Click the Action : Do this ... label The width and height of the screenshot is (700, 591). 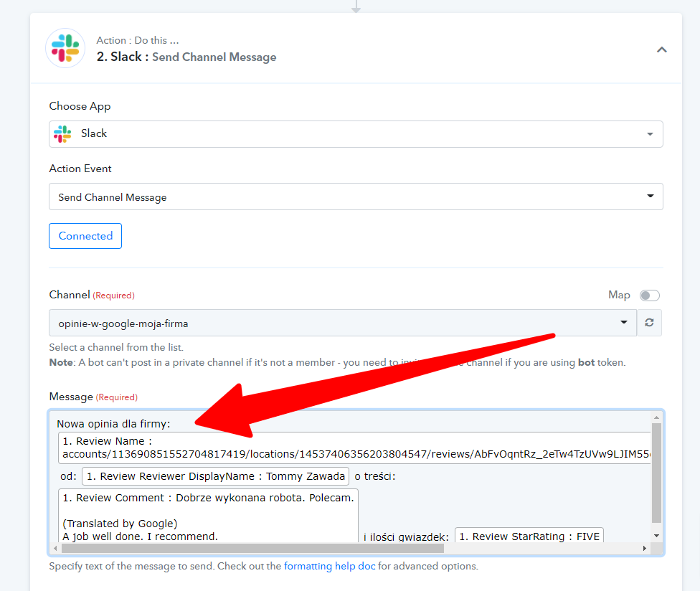[x=138, y=40]
